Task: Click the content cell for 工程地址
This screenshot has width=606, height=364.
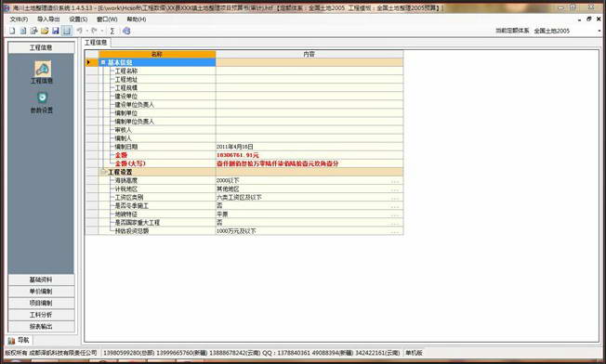Action: point(310,80)
